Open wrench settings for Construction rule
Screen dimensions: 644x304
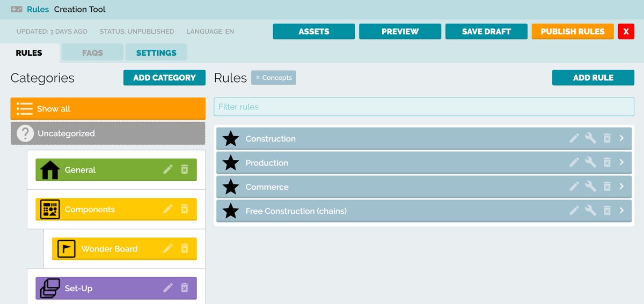point(590,138)
